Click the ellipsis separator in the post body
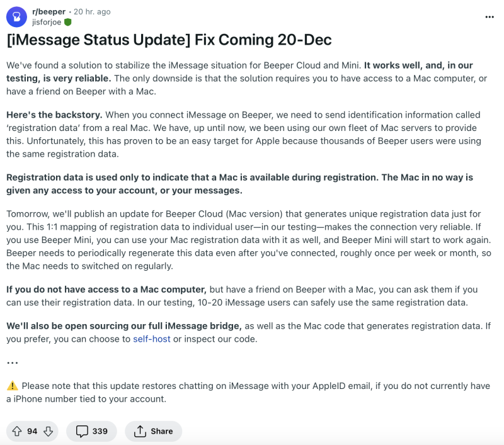 click(x=13, y=363)
